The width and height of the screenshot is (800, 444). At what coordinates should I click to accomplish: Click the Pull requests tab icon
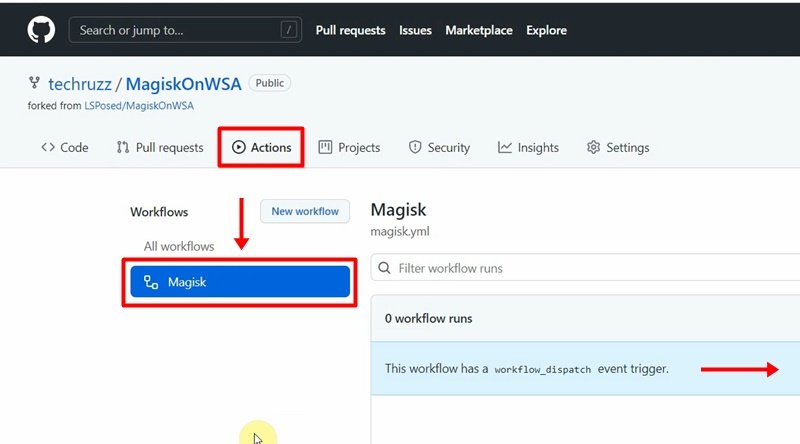click(122, 147)
